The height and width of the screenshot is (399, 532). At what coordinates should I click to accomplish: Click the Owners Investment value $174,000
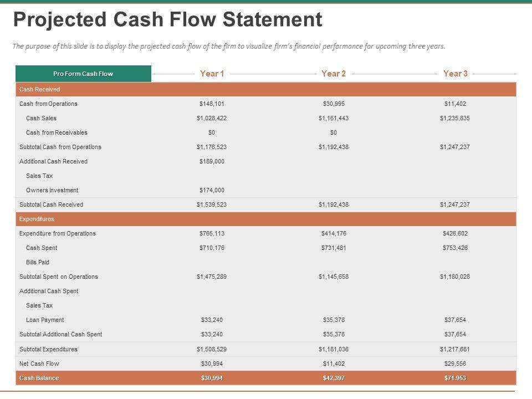tap(212, 190)
